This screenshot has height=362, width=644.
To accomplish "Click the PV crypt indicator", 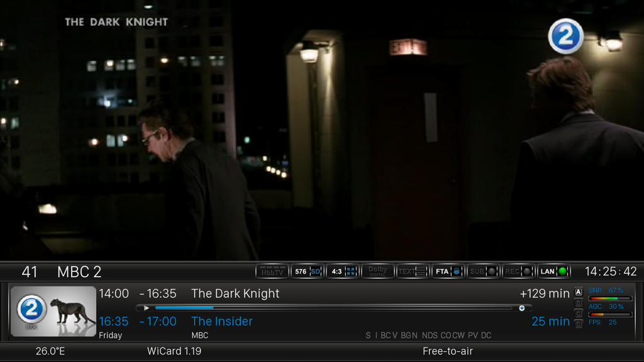I will [473, 336].
